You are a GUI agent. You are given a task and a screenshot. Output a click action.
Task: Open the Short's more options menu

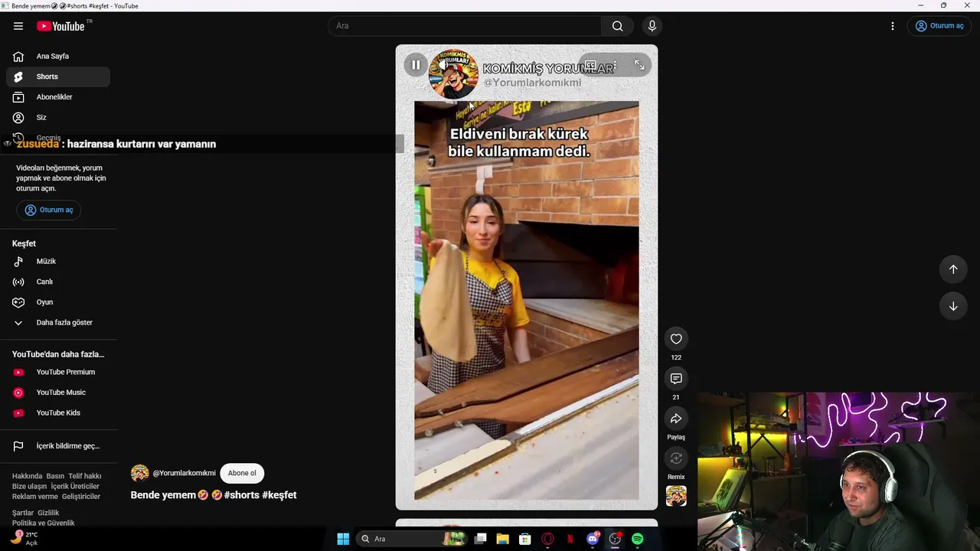[614, 65]
